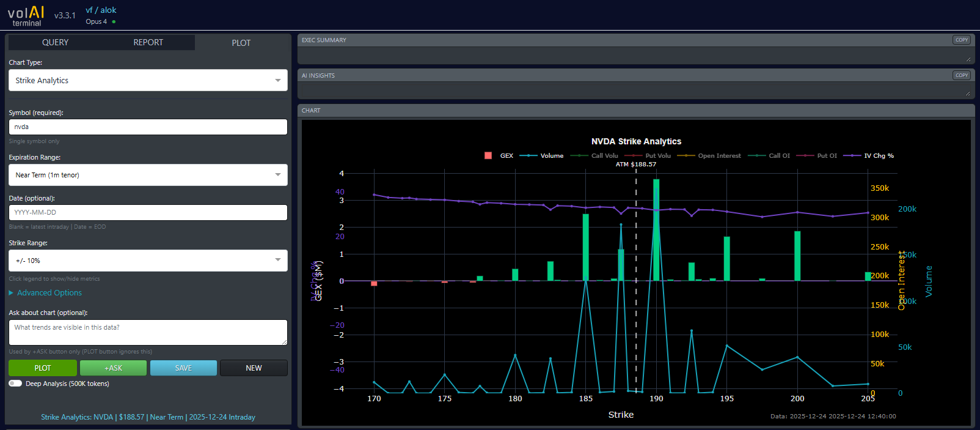Show Put Volu series via legend

647,155
